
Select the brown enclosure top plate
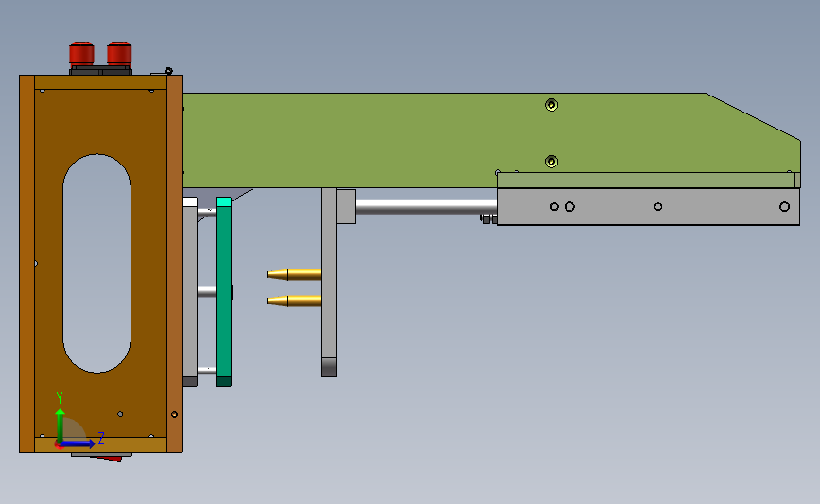[x=100, y=82]
